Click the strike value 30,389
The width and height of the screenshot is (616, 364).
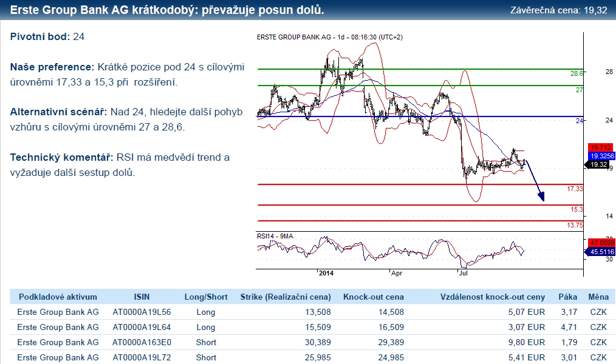[318, 342]
